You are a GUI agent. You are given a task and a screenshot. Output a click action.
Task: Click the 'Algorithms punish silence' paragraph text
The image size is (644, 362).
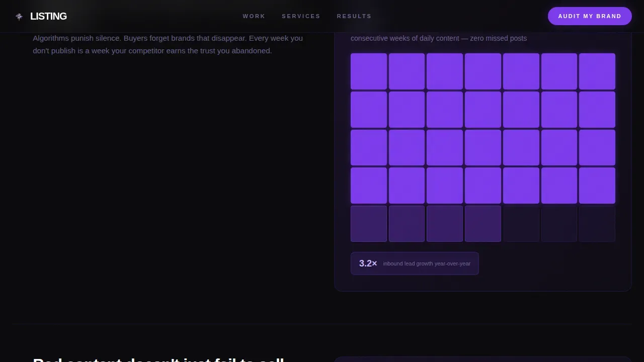[x=168, y=44]
